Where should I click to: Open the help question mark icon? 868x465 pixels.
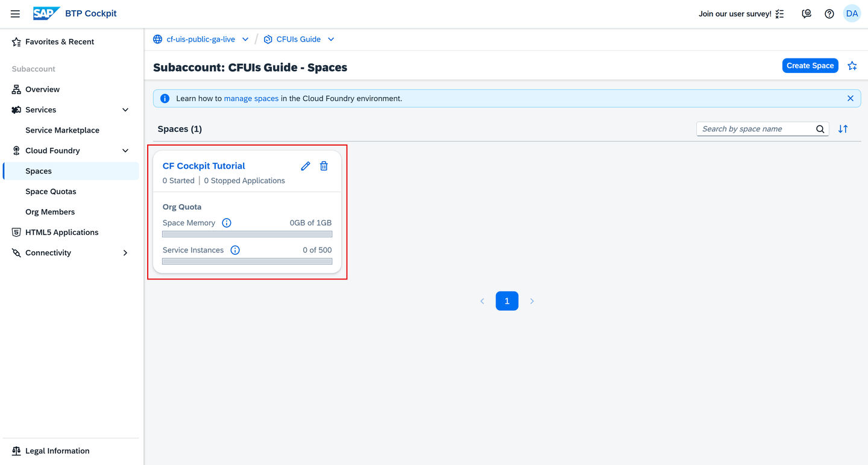[x=829, y=14]
